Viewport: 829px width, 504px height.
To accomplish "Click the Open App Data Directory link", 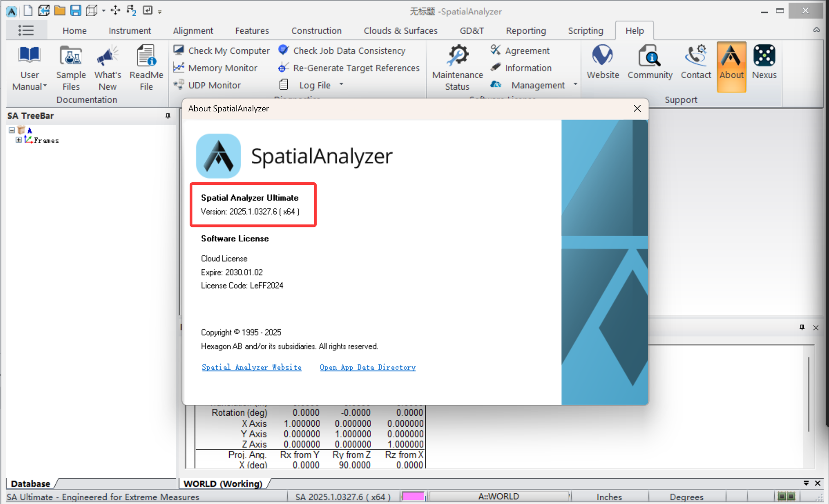I will click(x=368, y=367).
